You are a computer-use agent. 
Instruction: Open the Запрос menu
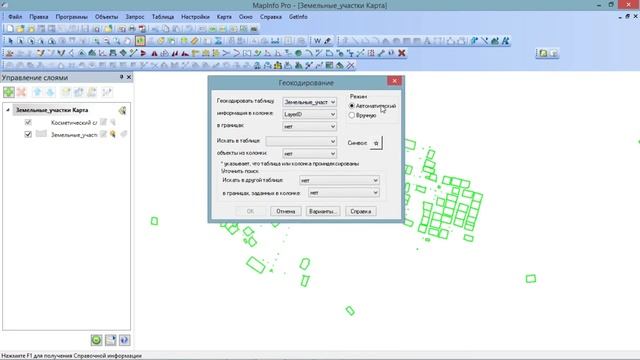[x=135, y=17]
